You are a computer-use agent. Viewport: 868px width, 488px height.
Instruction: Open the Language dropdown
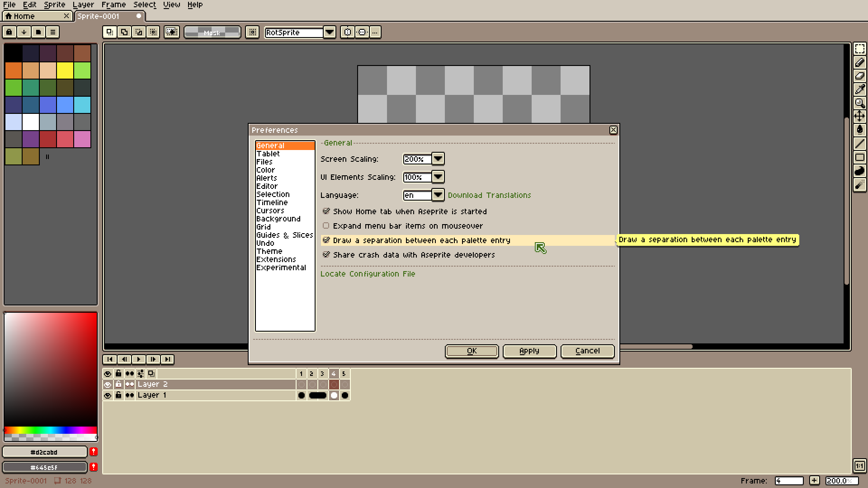438,195
